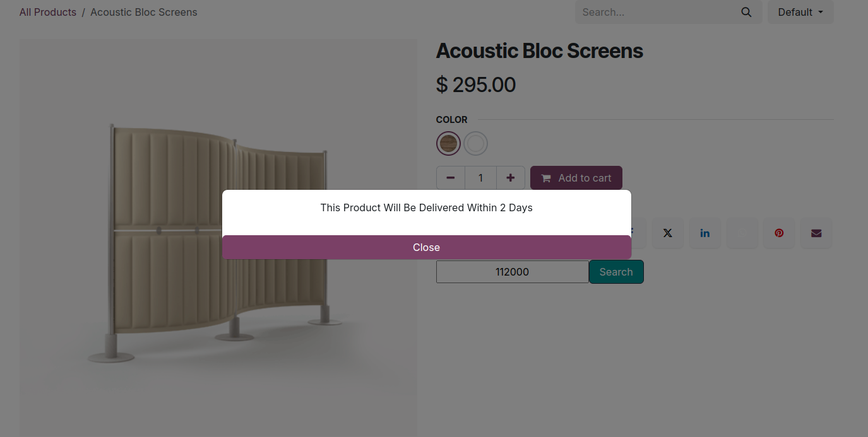868x437 pixels.
Task: Click the quantity number field
Action: click(x=480, y=178)
